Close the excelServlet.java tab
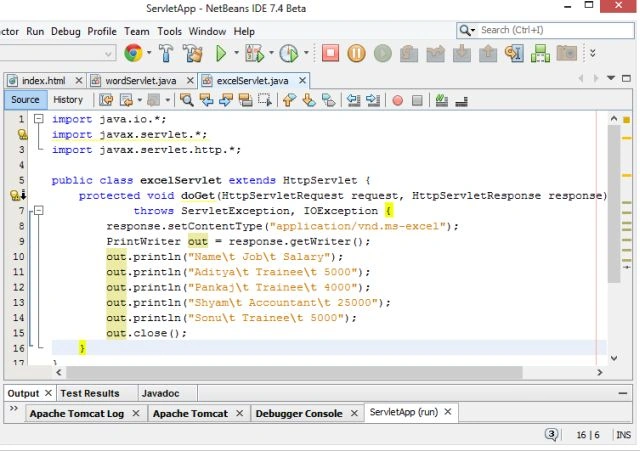Image resolution: width=640 pixels, height=451 pixels. click(302, 80)
